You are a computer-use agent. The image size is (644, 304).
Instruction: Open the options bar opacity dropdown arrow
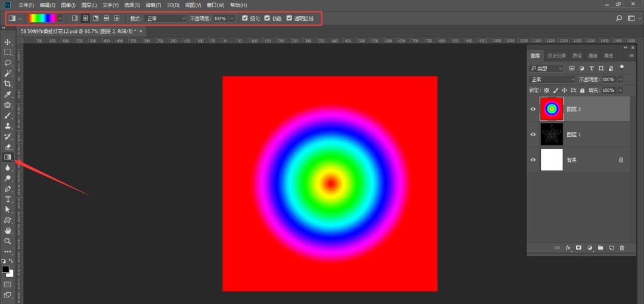tap(232, 19)
